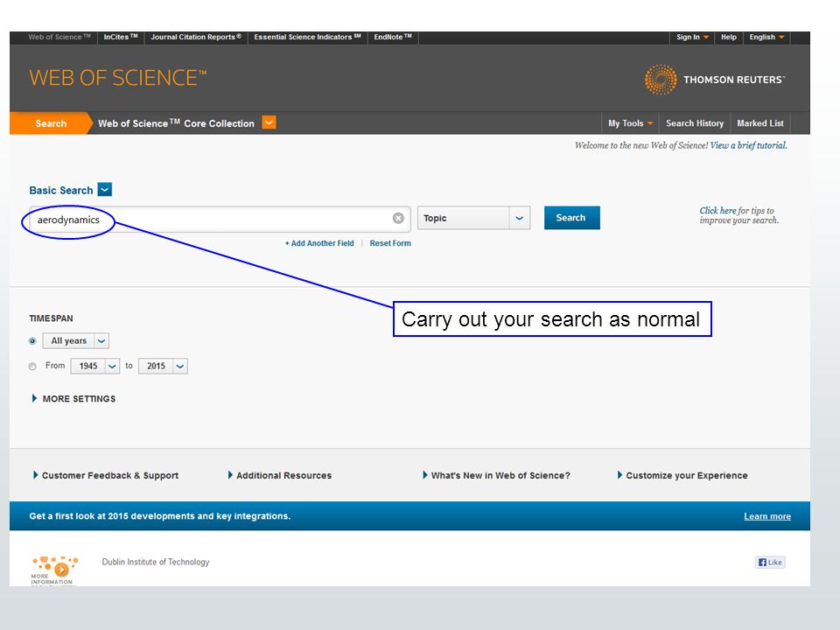This screenshot has height=630, width=840.
Task: Open the Web of Science Core Collection orange dropdown
Action: 269,122
